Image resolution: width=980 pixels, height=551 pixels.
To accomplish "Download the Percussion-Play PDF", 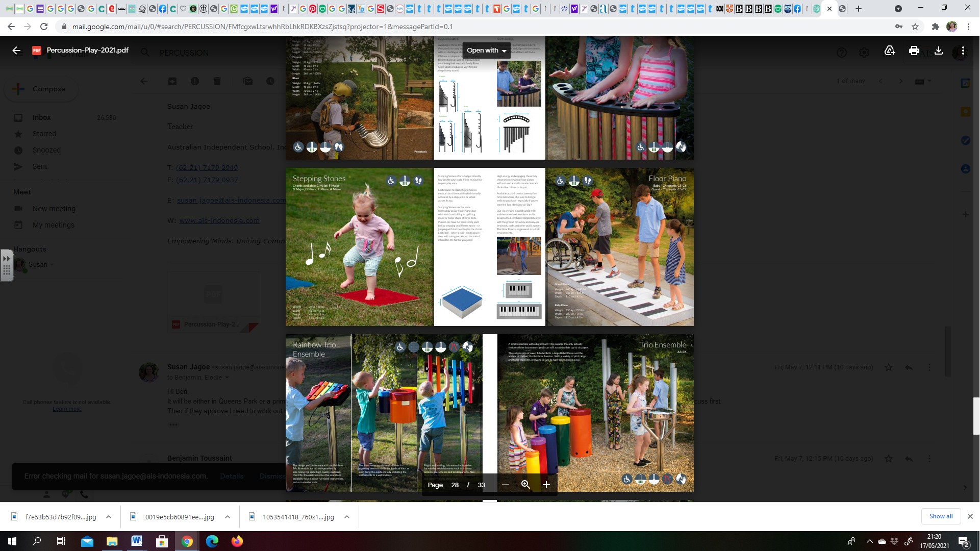I will click(x=939, y=51).
